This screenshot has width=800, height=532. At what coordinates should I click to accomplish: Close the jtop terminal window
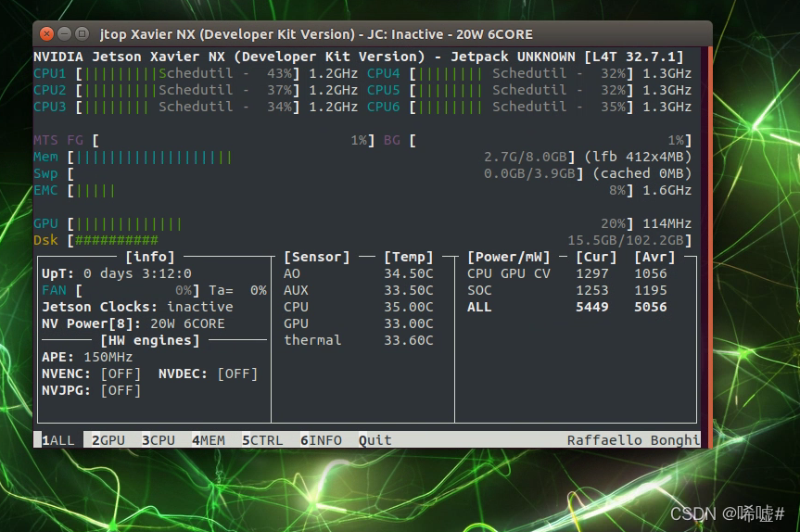(46, 34)
